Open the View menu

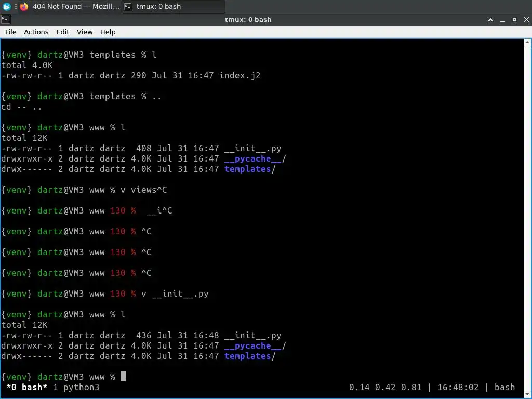pos(85,32)
